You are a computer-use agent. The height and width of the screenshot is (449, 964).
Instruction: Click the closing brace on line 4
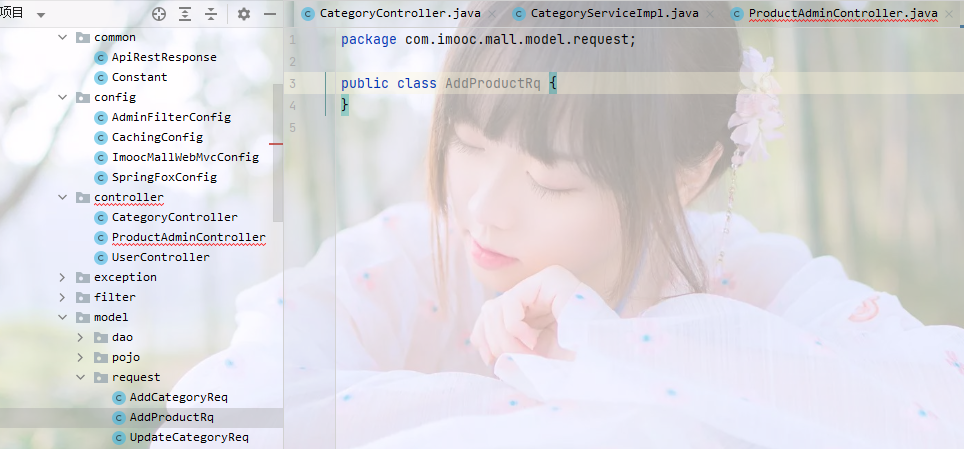click(x=344, y=105)
